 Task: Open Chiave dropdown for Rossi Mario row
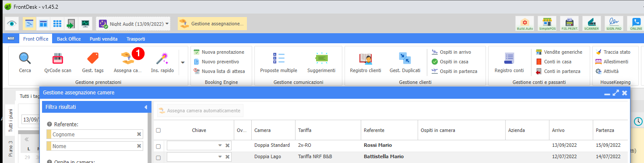pyautogui.click(x=220, y=145)
